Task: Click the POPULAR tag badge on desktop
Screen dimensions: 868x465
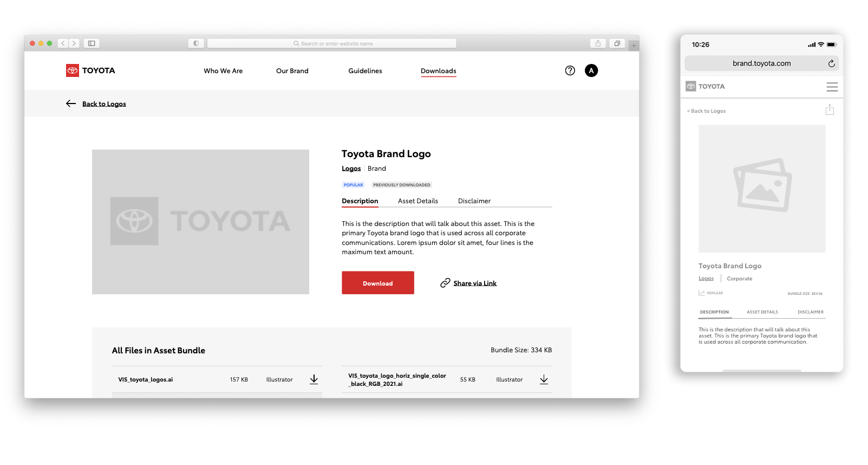Action: click(x=353, y=185)
